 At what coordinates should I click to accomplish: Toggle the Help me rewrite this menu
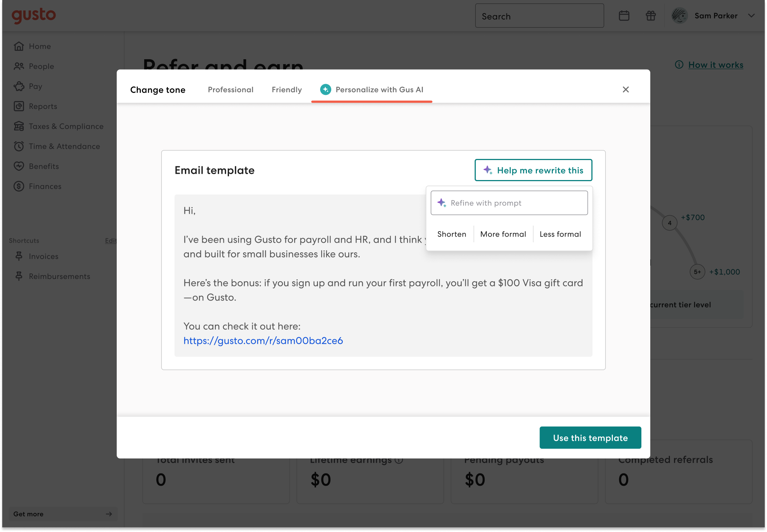(533, 170)
